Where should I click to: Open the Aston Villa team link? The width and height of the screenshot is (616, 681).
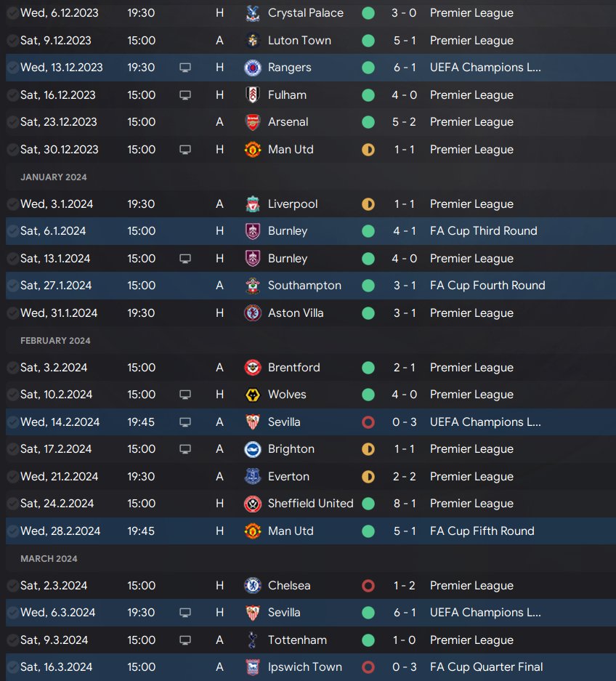296,313
